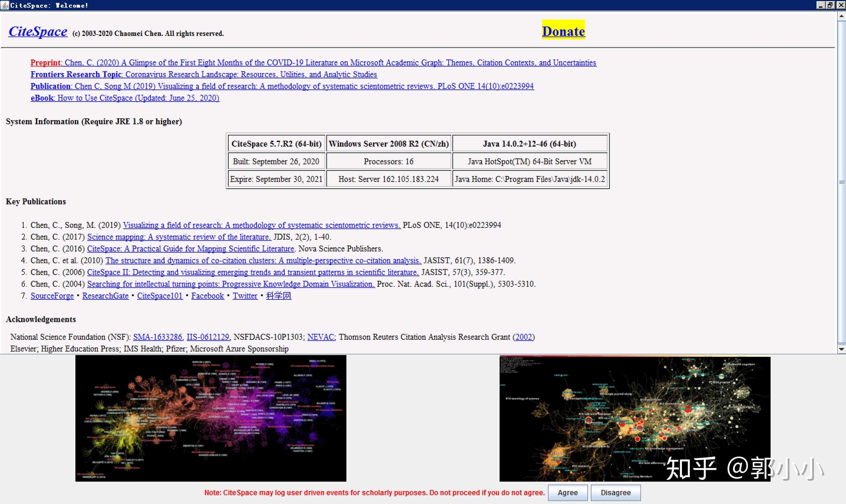Image resolution: width=846 pixels, height=504 pixels.
Task: Open the CiteSpace II emerging trends link
Action: pos(253,272)
